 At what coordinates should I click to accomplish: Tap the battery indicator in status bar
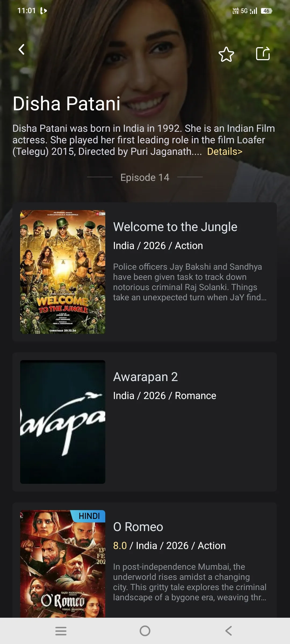point(266,11)
